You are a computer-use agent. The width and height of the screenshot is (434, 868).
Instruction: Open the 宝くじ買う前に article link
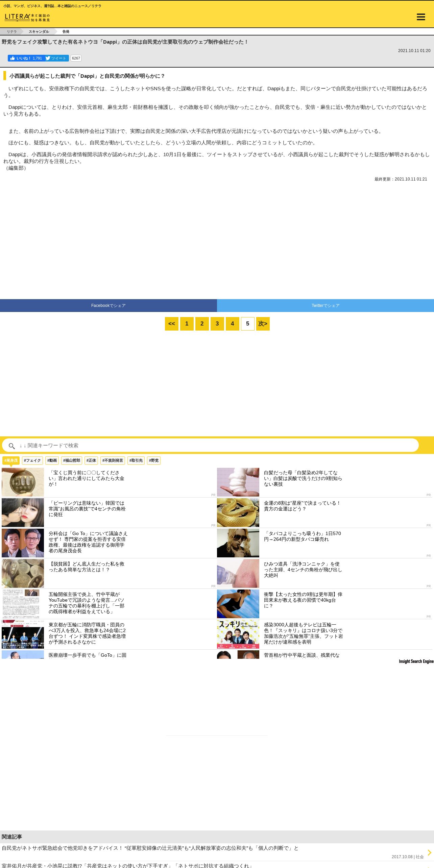click(87, 478)
